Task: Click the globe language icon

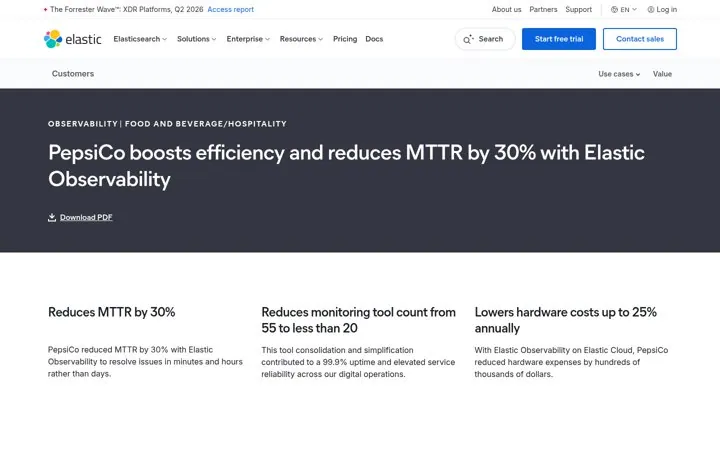Action: pyautogui.click(x=614, y=9)
